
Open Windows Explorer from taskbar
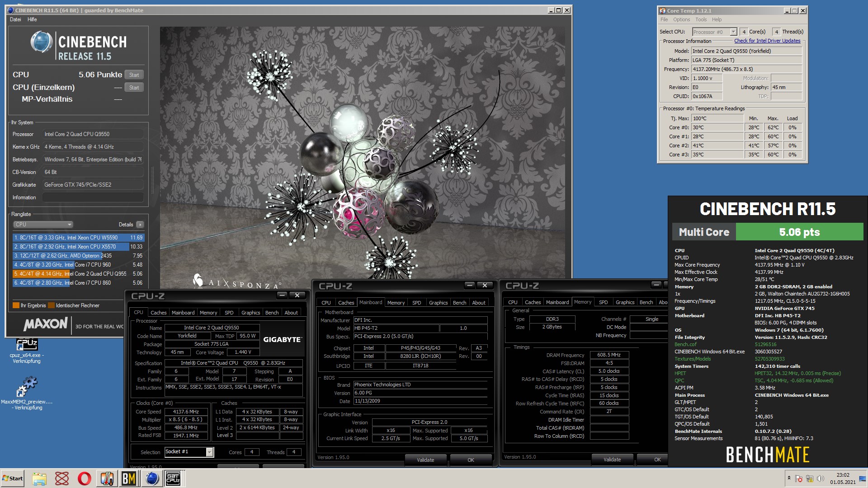[x=39, y=479]
